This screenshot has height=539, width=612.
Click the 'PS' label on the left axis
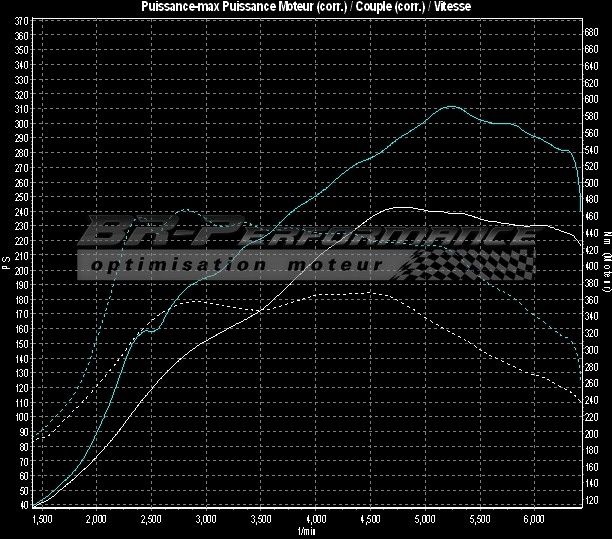coord(7,264)
